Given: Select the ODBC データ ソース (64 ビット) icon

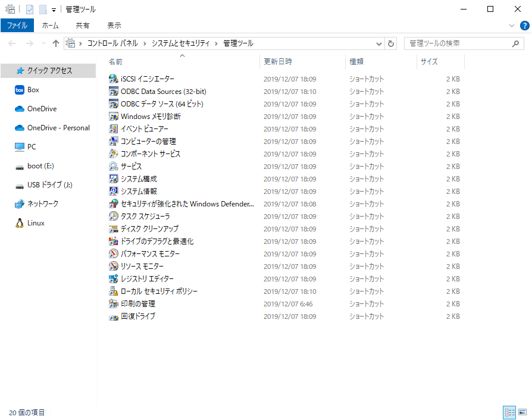Looking at the screenshot, I should pos(113,104).
